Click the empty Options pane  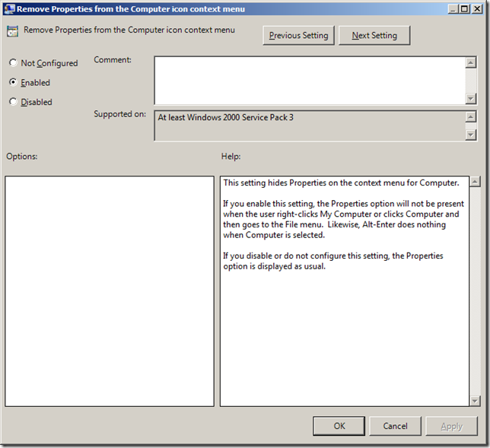[x=110, y=291]
